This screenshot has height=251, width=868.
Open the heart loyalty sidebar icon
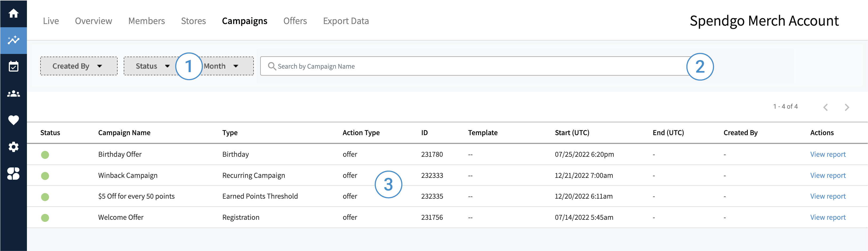[x=14, y=120]
